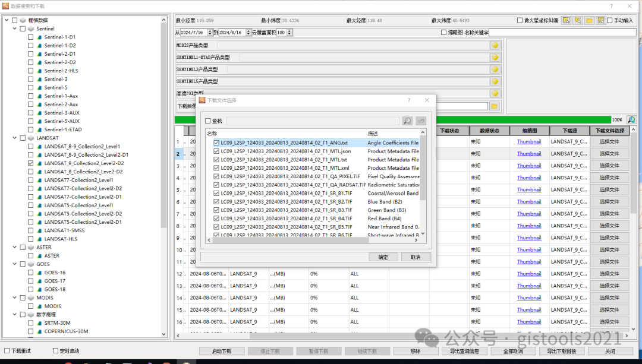Click 取消 in the 下载文件选择 dialog
The width and height of the screenshot is (642, 364).
pos(416,257)
